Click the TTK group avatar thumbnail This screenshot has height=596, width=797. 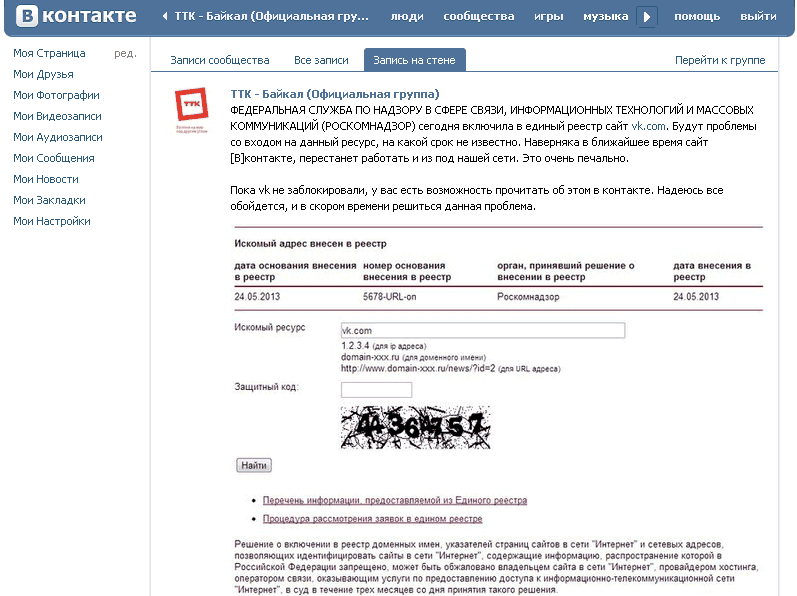(x=191, y=110)
